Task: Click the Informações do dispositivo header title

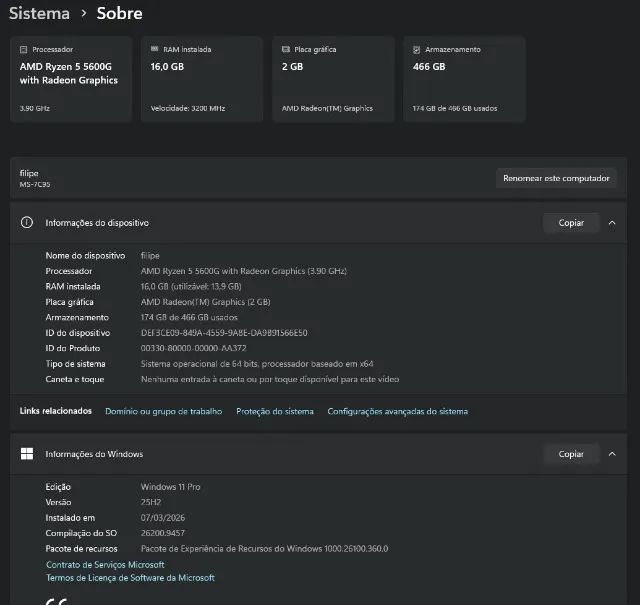Action: coord(97,223)
